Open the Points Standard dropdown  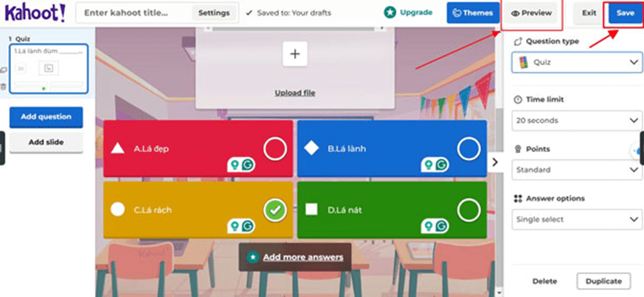point(577,170)
